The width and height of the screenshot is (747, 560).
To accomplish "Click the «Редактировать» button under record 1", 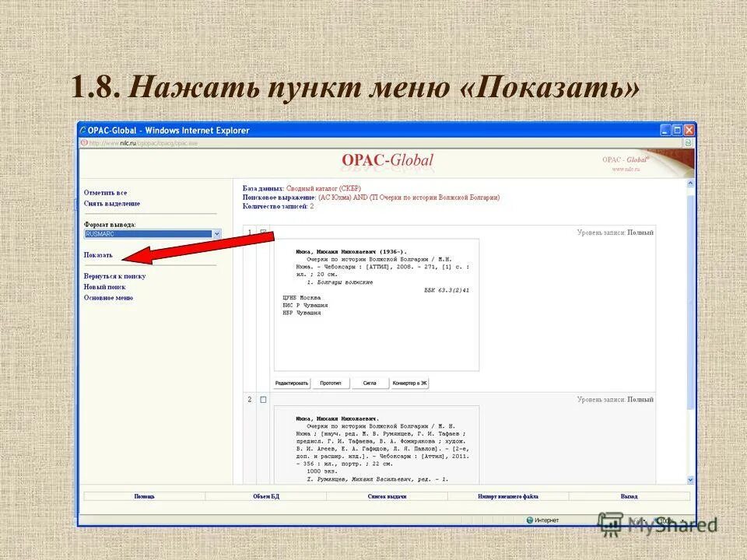I will tap(293, 382).
